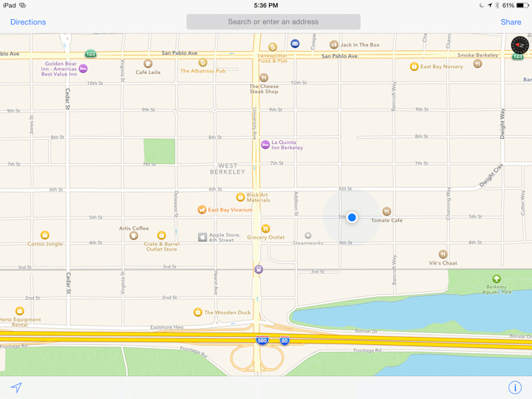Tap the Share button
Image resolution: width=532 pixels, height=399 pixels.
tap(511, 22)
